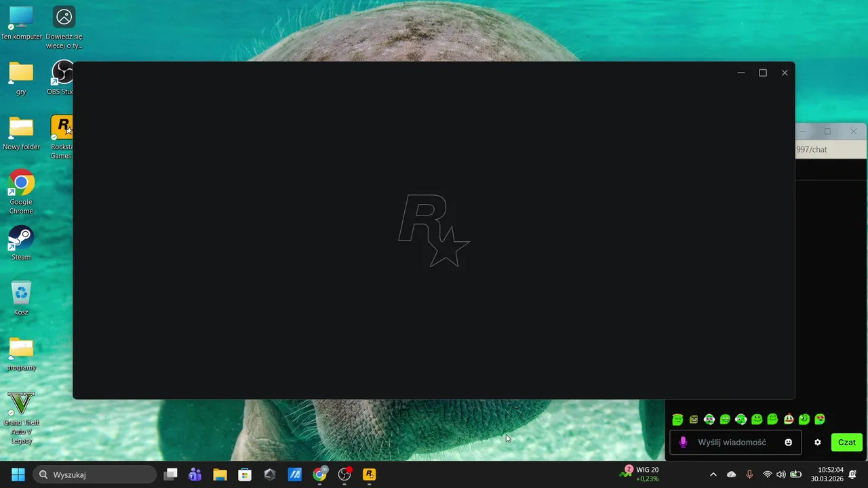Insert the halo angel chat emote
Image resolution: width=868 pixels, height=488 pixels.
tap(677, 420)
